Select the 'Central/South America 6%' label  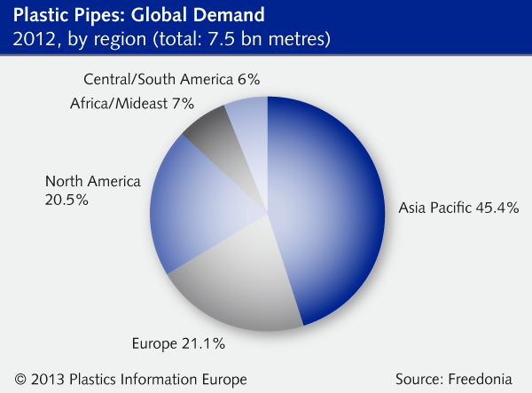point(172,80)
